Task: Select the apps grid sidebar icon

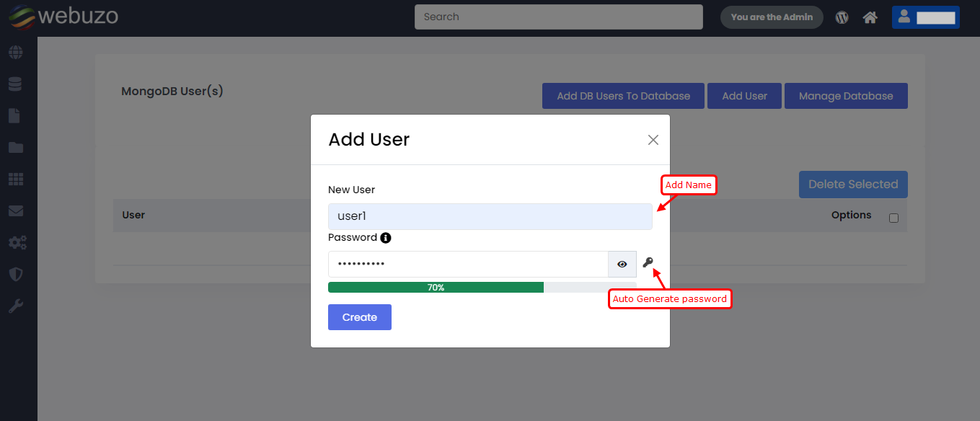Action: coord(15,179)
